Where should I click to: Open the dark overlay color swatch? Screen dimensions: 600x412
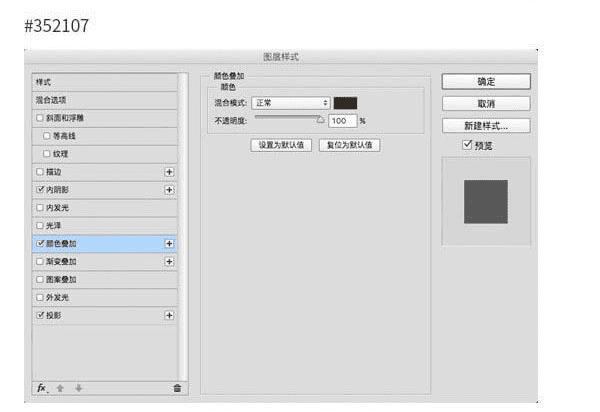pos(345,103)
